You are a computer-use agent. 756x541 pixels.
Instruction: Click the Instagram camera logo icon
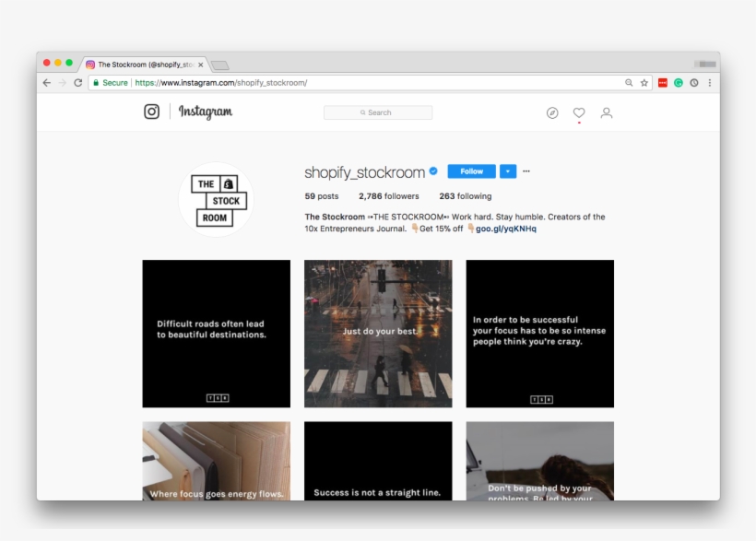(x=151, y=112)
